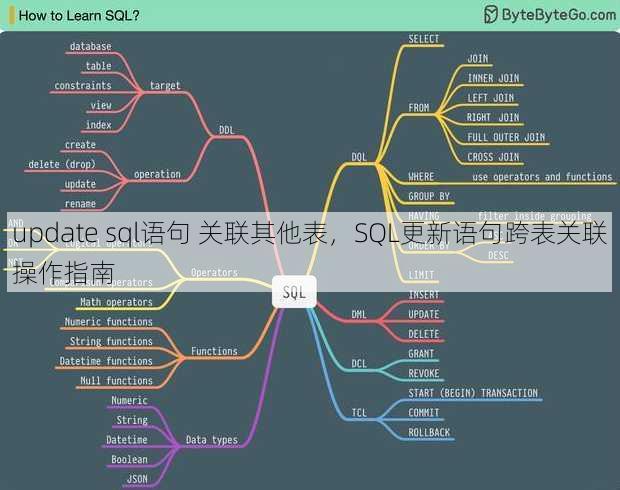Click the "table" node under target

(98, 66)
